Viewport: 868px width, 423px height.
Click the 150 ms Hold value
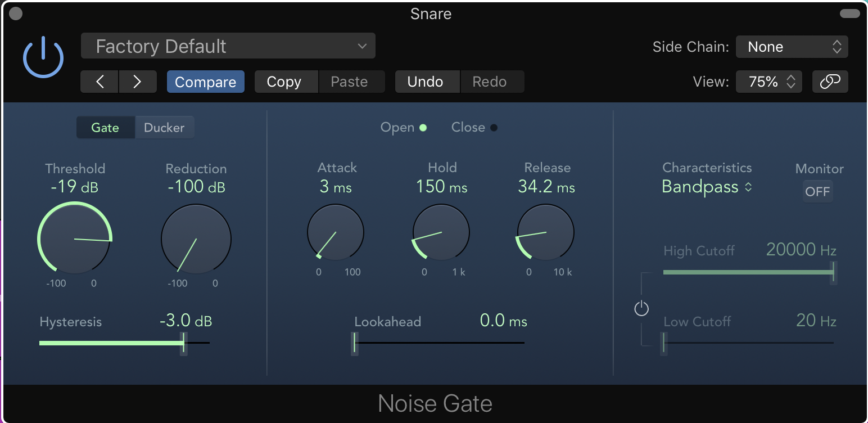point(442,187)
